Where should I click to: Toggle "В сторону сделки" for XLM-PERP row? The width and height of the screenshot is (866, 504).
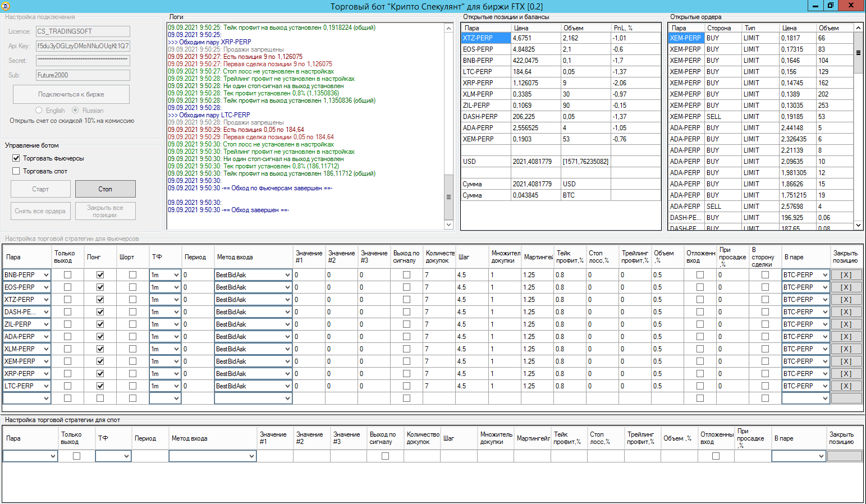tap(765, 349)
